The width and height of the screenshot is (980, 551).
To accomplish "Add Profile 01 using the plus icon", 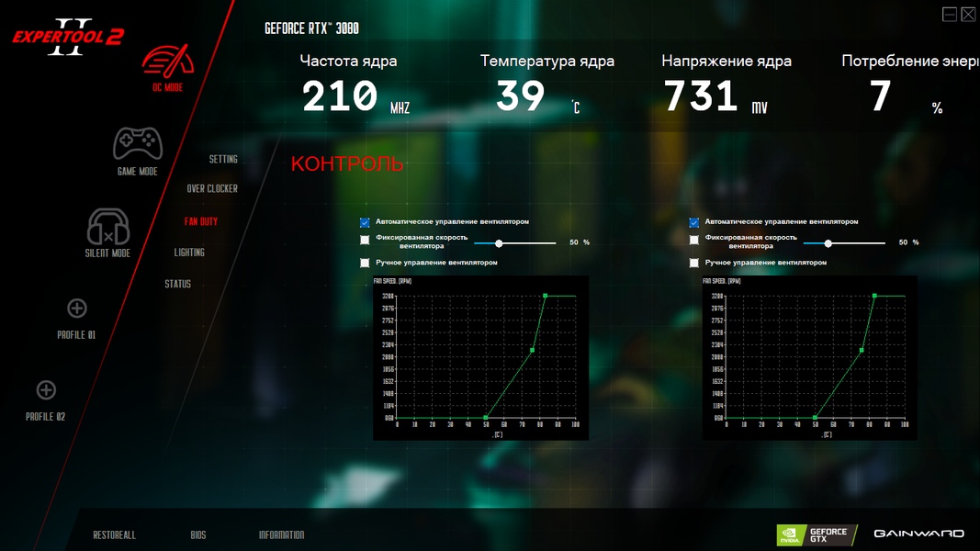I will [77, 308].
